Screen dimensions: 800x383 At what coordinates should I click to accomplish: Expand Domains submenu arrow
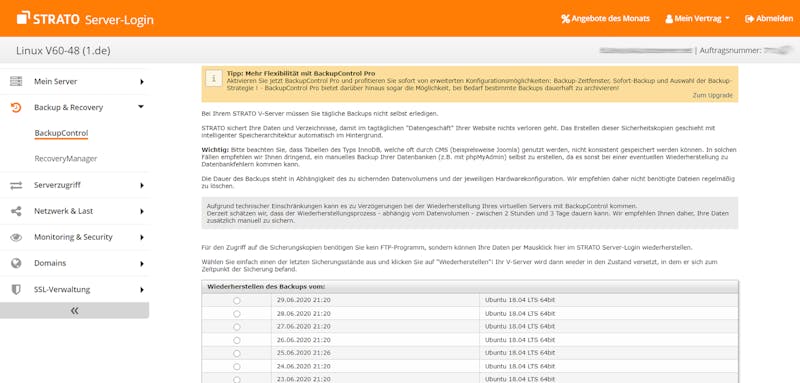(x=142, y=264)
